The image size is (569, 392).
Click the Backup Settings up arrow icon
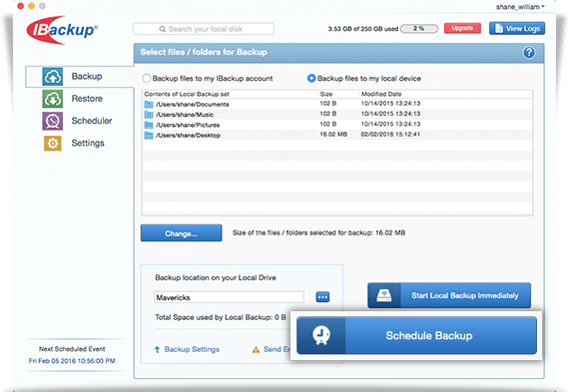tap(157, 349)
